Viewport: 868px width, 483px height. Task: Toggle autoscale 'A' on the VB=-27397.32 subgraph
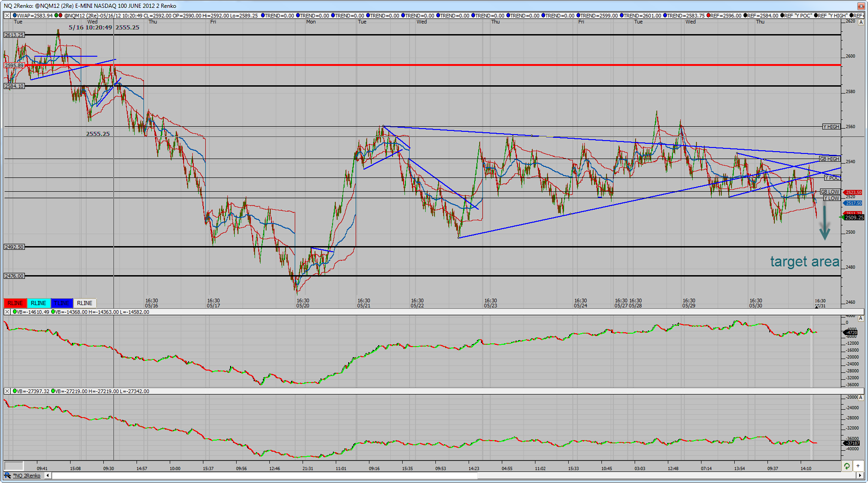click(861, 397)
